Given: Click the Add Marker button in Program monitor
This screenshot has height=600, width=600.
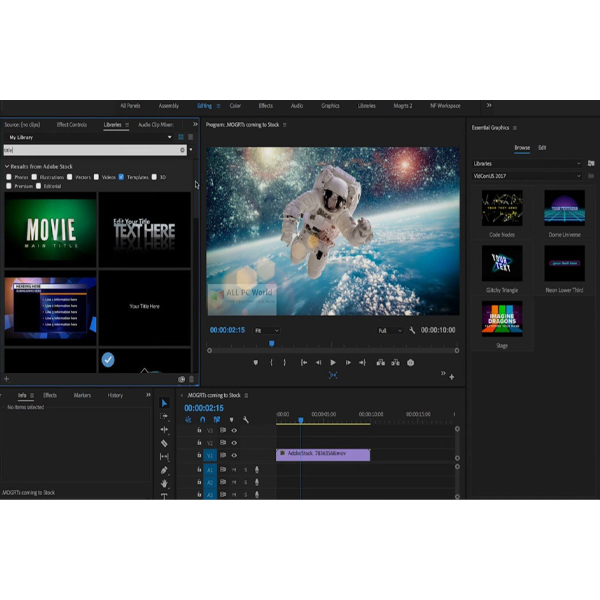Looking at the screenshot, I should [x=256, y=362].
